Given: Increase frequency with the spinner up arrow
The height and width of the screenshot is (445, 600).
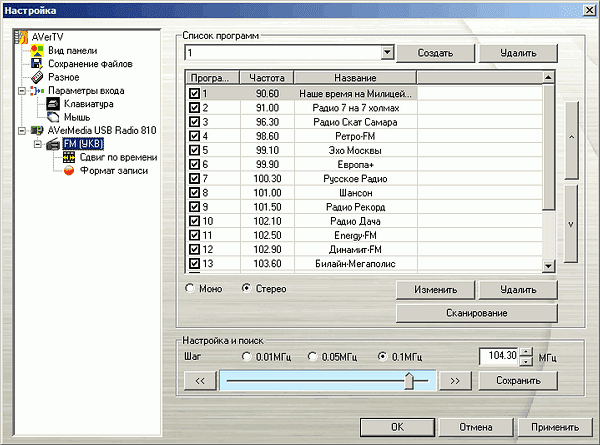Looking at the screenshot, I should pos(527,352).
